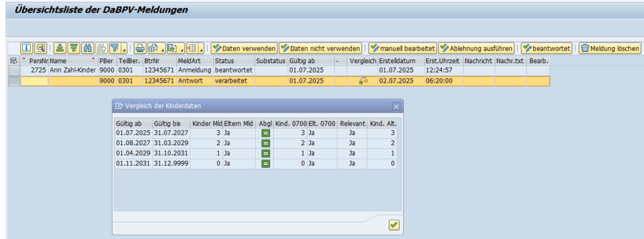
Task: Sort the list in descending order
Action: click(74, 48)
